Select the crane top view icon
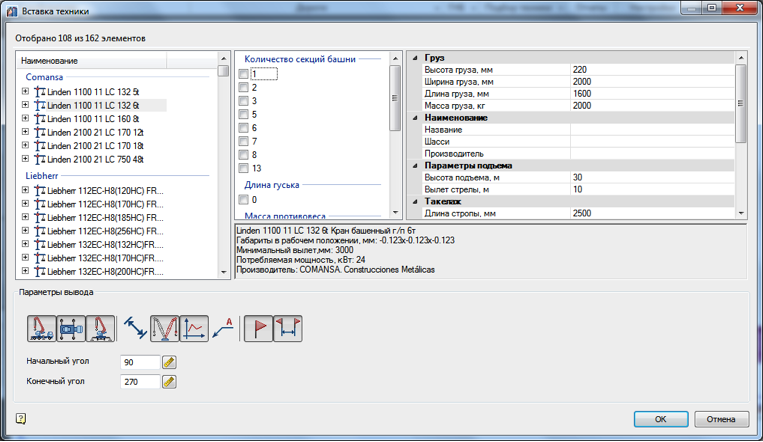This screenshot has height=442, width=763. (71, 328)
